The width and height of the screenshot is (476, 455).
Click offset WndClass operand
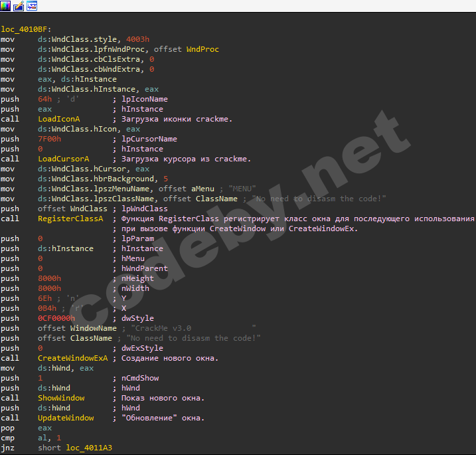pyautogui.click(x=72, y=209)
